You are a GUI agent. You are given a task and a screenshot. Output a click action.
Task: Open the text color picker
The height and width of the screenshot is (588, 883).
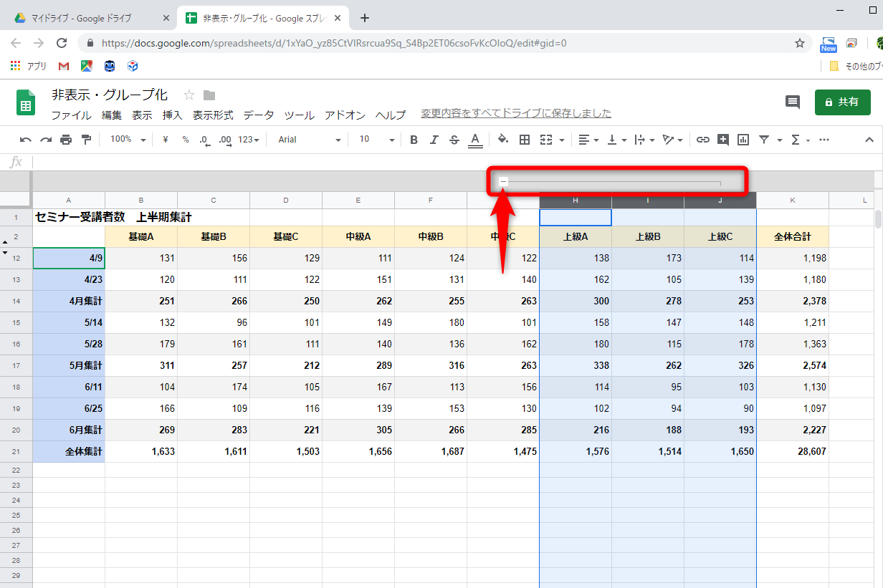click(x=474, y=139)
